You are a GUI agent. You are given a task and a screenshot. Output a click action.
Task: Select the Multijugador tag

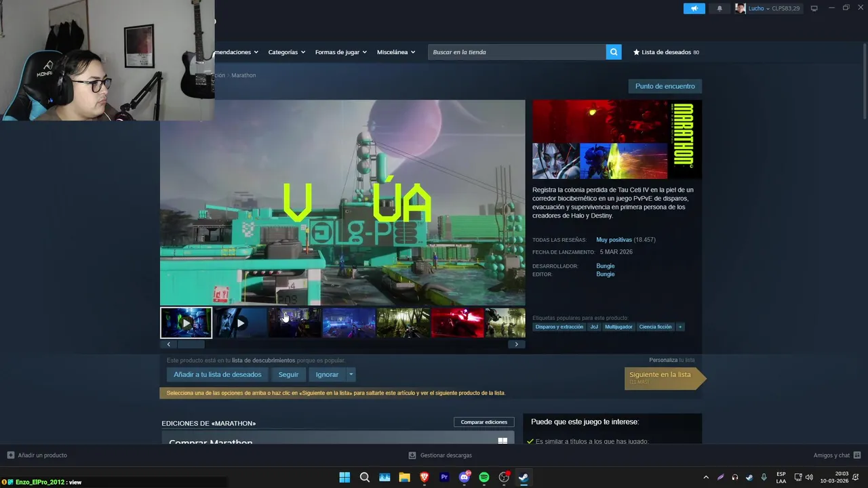pos(618,327)
